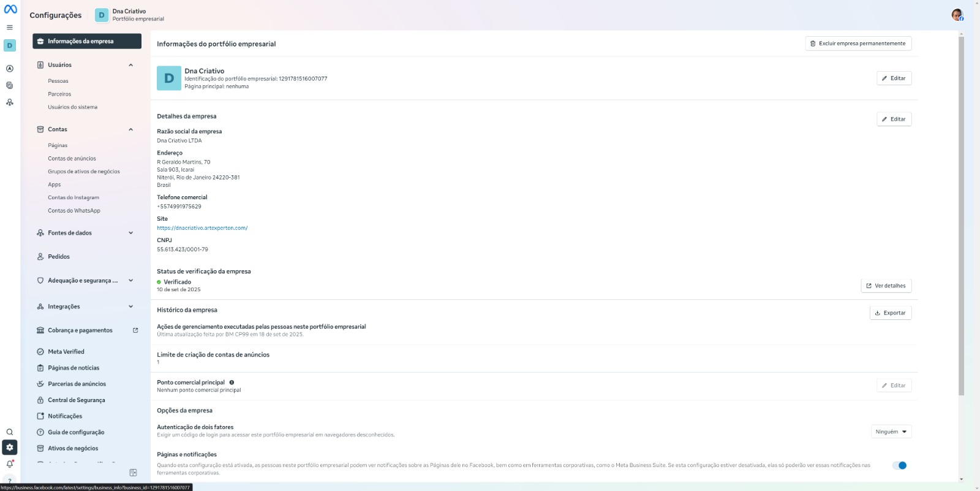The height and width of the screenshot is (491, 980).
Task: Expand the Fontes de dados section
Action: pos(130,233)
